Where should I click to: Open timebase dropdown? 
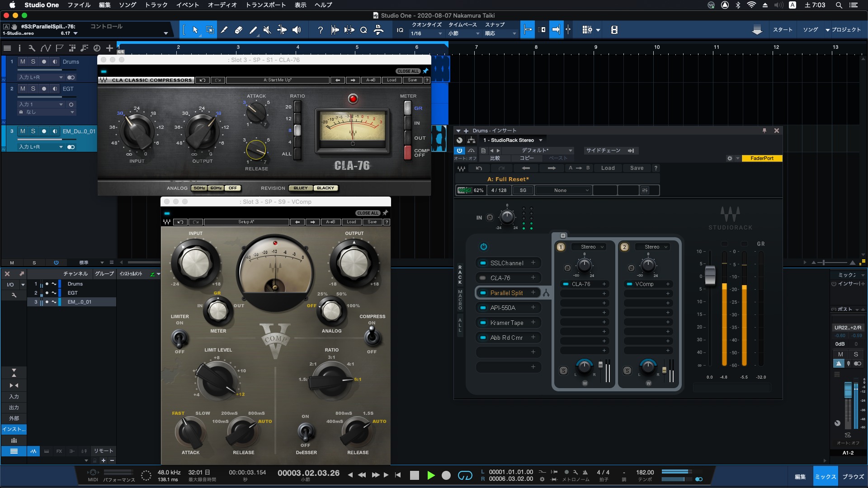pos(463,33)
